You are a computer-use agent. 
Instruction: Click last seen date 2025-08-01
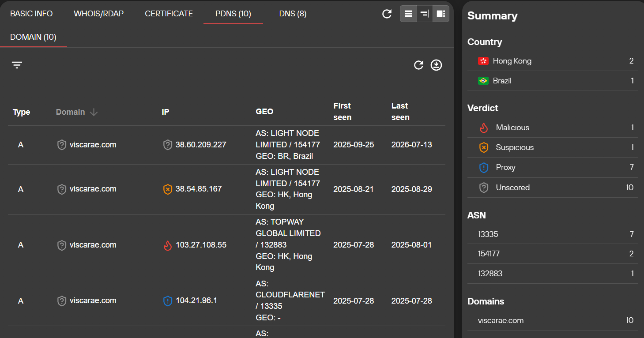tap(412, 245)
